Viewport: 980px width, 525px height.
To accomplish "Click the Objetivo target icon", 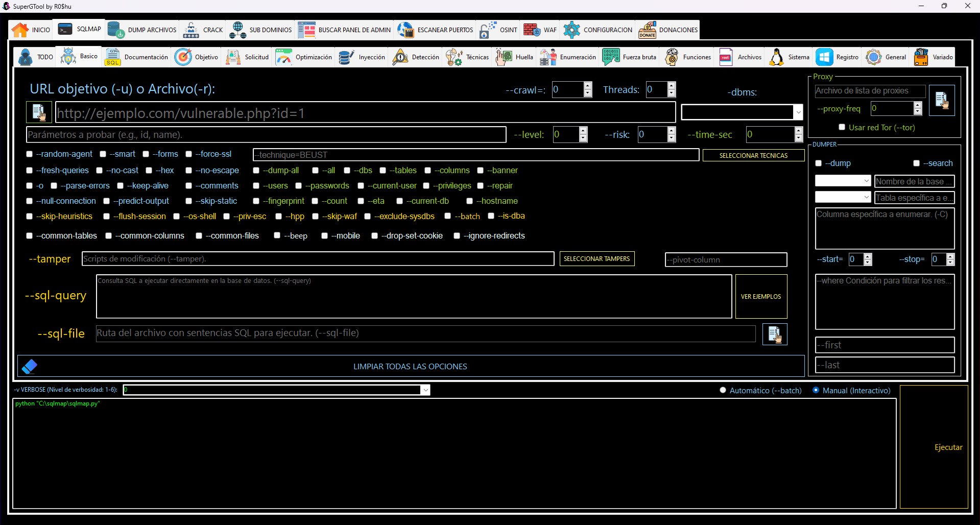I will click(x=183, y=57).
